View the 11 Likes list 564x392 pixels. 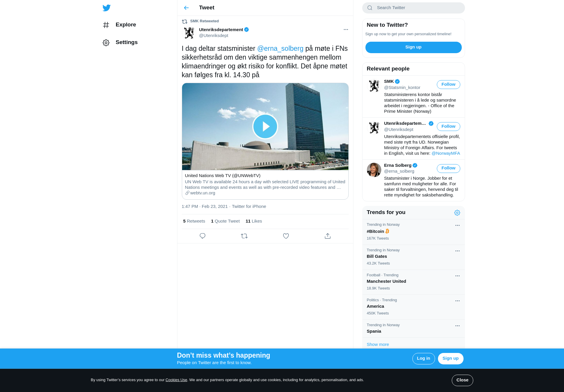pos(254,221)
